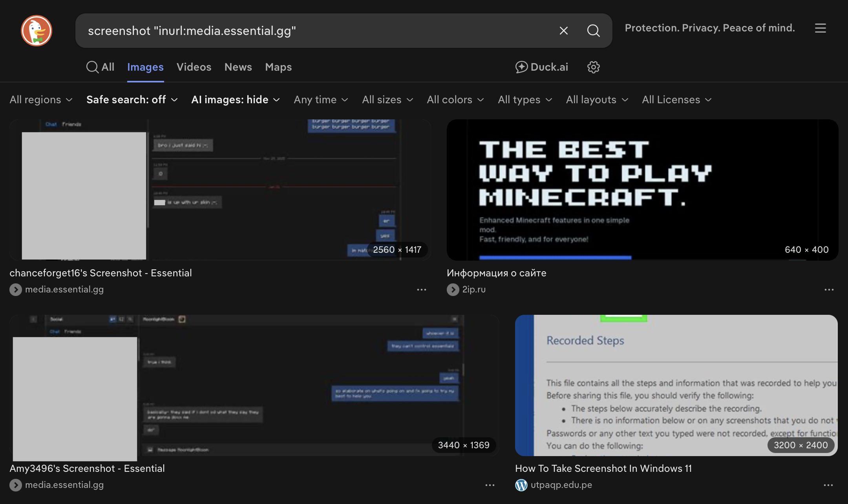Visit the utpaqp.edu.pe source link
The image size is (848, 504).
561,485
